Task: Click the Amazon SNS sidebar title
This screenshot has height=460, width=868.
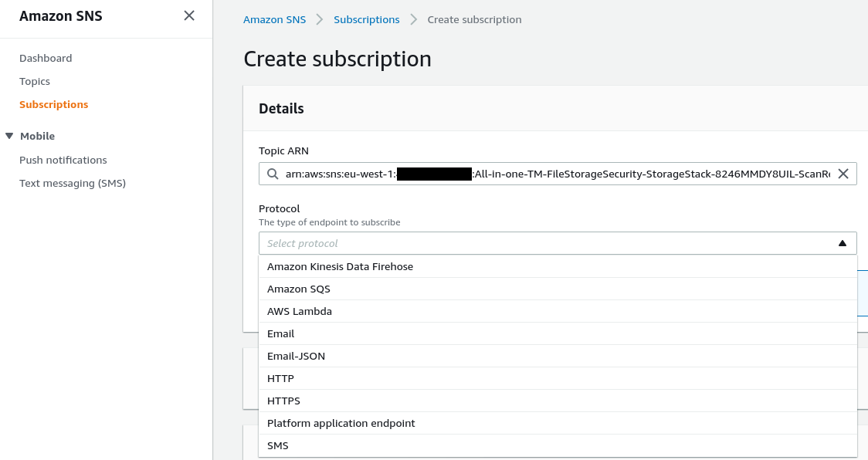Action: [61, 16]
